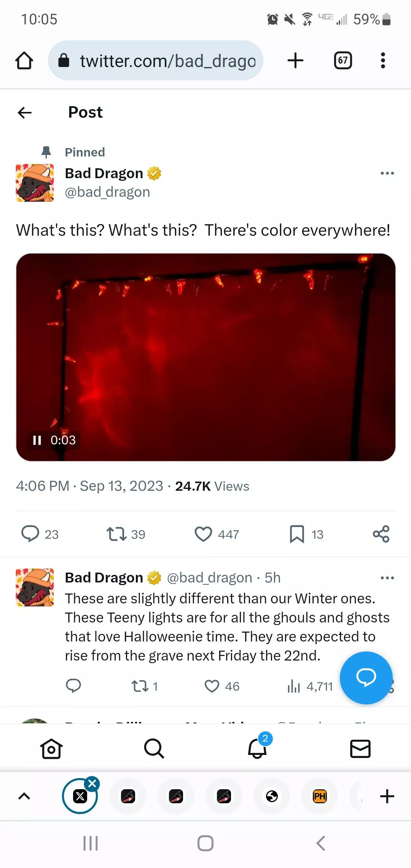Reply to the pinned post

click(x=32, y=534)
